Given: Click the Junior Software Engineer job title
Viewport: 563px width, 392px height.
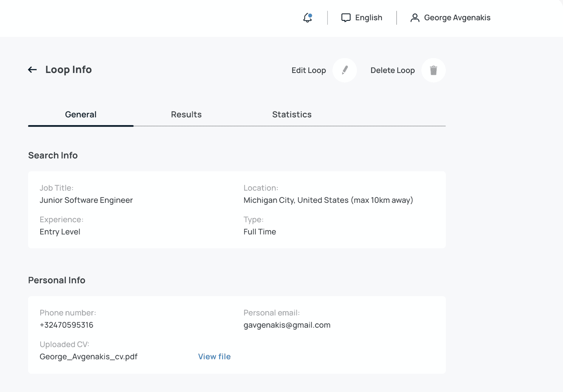Looking at the screenshot, I should [x=86, y=200].
